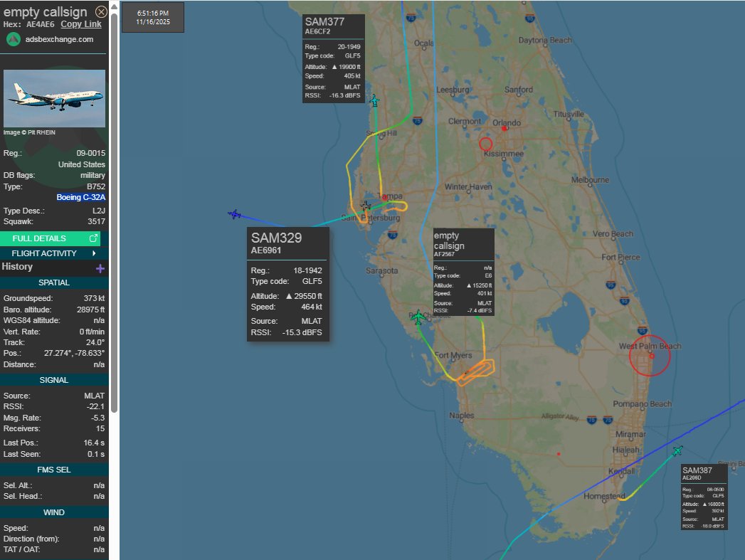The width and height of the screenshot is (745, 560).
Task: Click the Groundspeed value 373 kt
Action: 94,298
